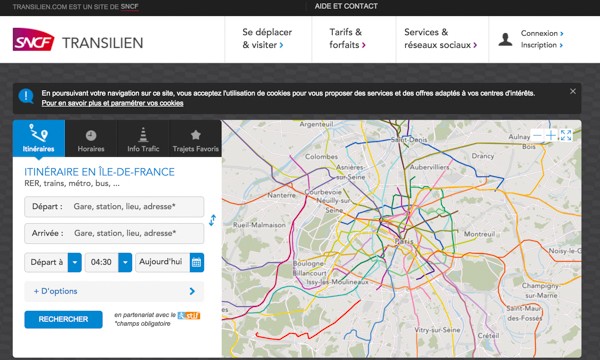The height and width of the screenshot is (360, 600).
Task: Click the Montreuil label on the map
Action: coord(479,234)
